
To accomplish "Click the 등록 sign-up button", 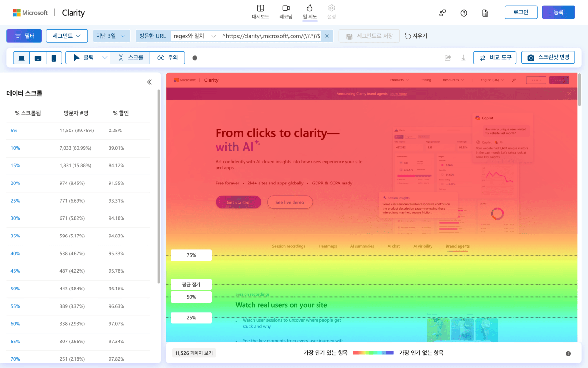I will (559, 12).
